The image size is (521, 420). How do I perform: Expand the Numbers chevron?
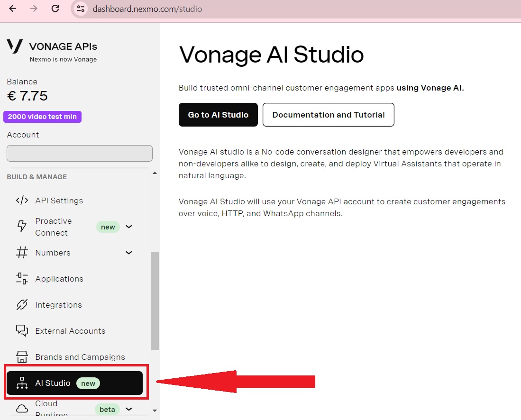point(129,253)
